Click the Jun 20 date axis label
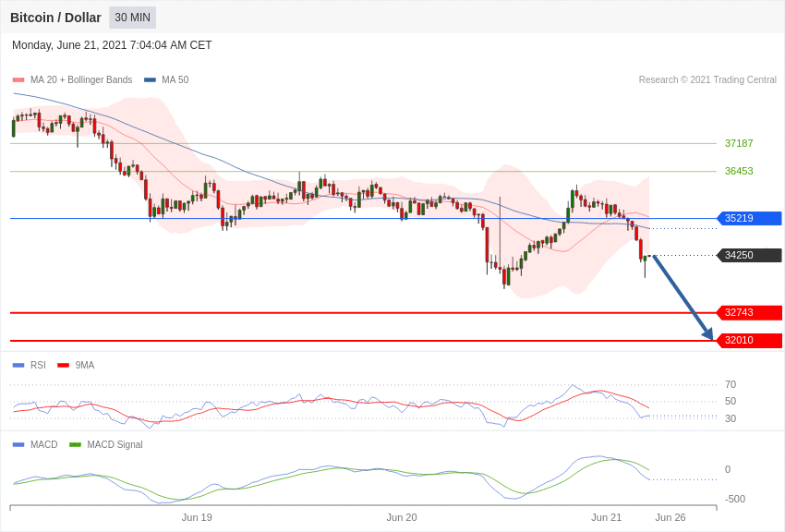Image resolution: width=785 pixels, height=532 pixels. pyautogui.click(x=402, y=517)
